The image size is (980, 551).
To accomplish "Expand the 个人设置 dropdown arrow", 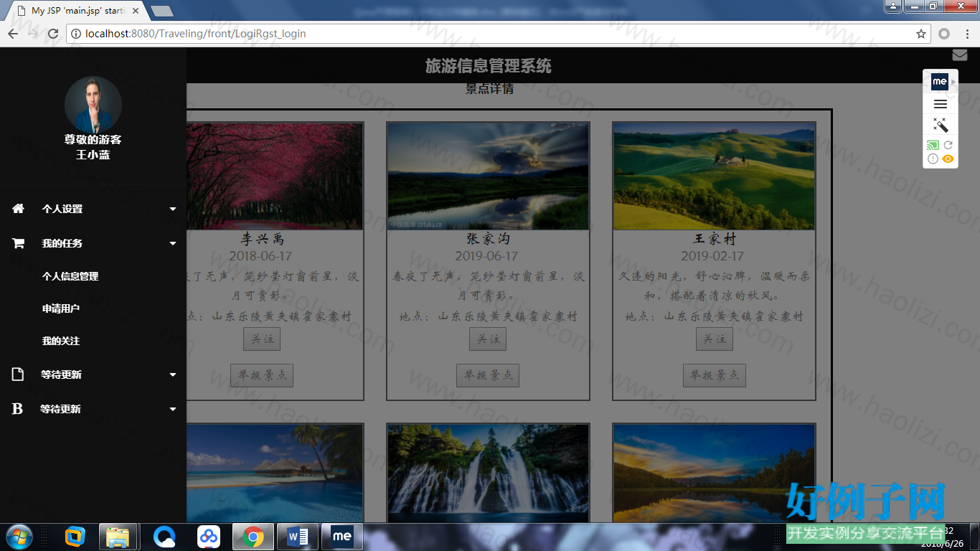I will (173, 209).
